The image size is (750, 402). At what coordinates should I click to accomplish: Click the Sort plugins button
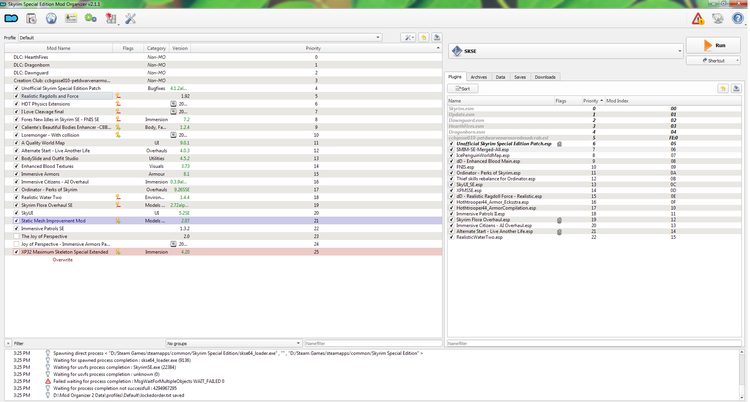point(463,89)
